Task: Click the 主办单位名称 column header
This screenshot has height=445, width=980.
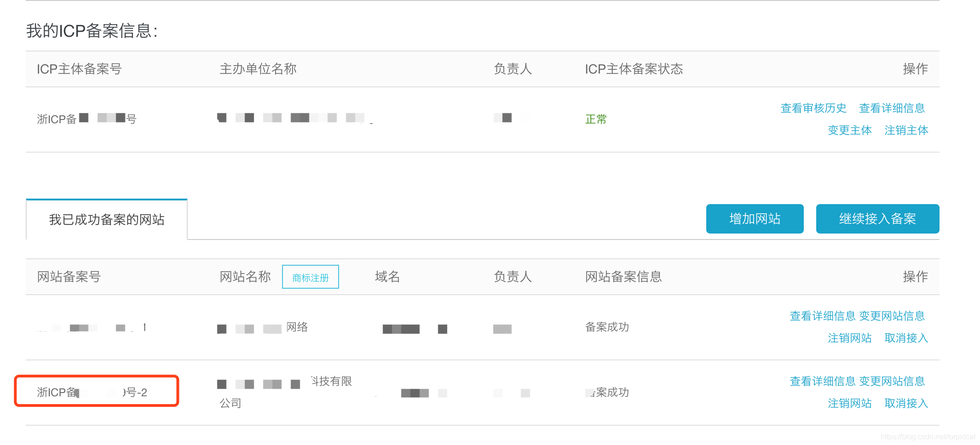Action: tap(258, 69)
